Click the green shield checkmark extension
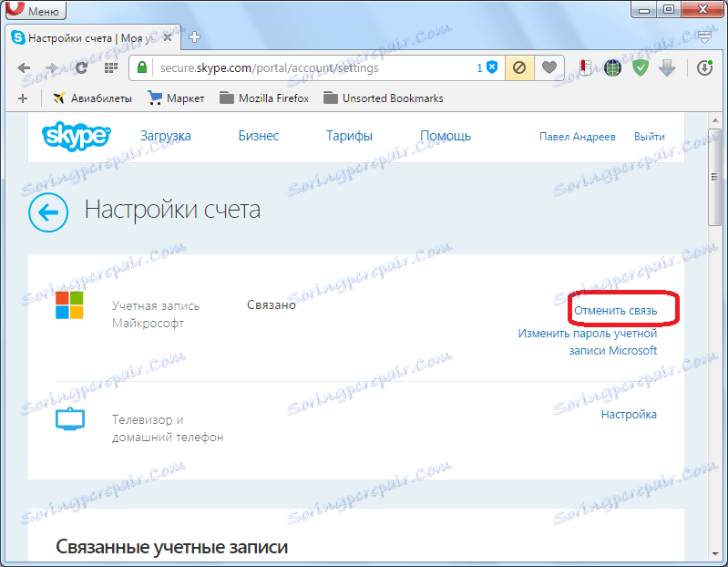Image resolution: width=728 pixels, height=567 pixels. click(641, 68)
